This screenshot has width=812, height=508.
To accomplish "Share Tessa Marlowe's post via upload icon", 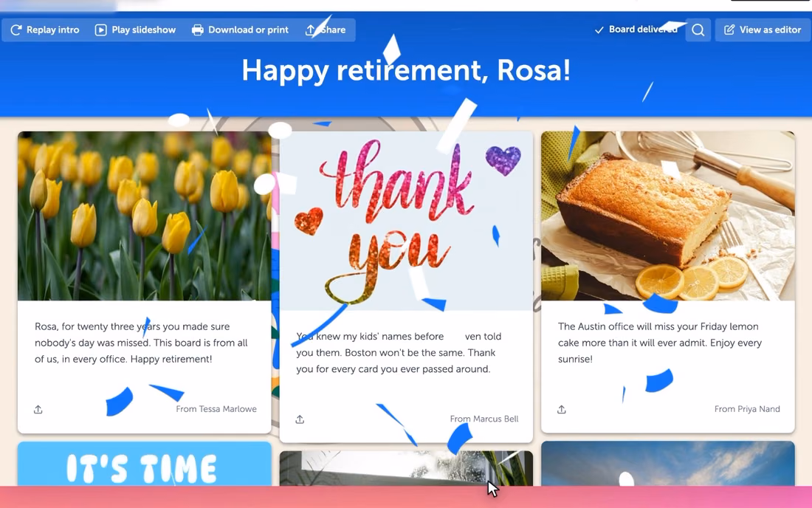I will coord(38,410).
